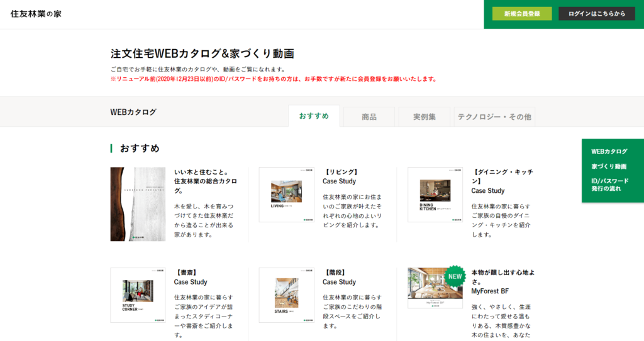Click the 注文住宅WEBカタログ&家づくり動画 page heading
The height and width of the screenshot is (341, 644).
point(203,53)
